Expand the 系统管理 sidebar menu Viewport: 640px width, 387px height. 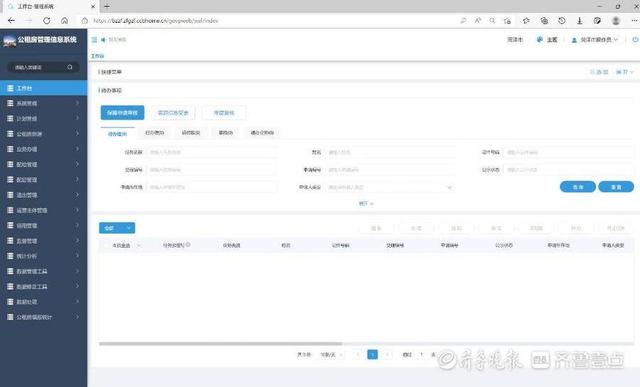[x=44, y=103]
